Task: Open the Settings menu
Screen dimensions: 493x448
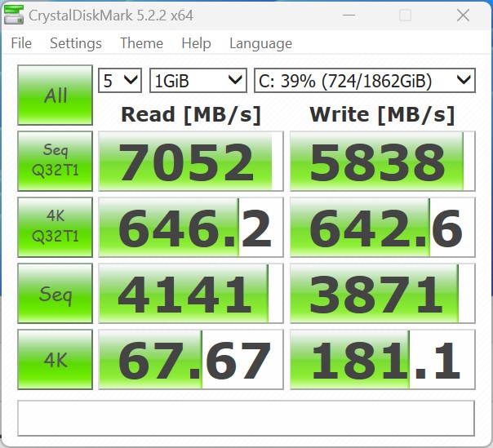Action: (x=76, y=43)
